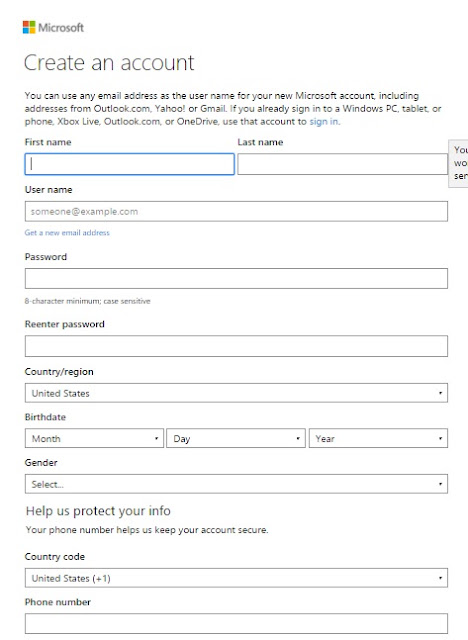The height and width of the screenshot is (640, 468).
Task: Expand the Country code dropdown
Action: 236,578
